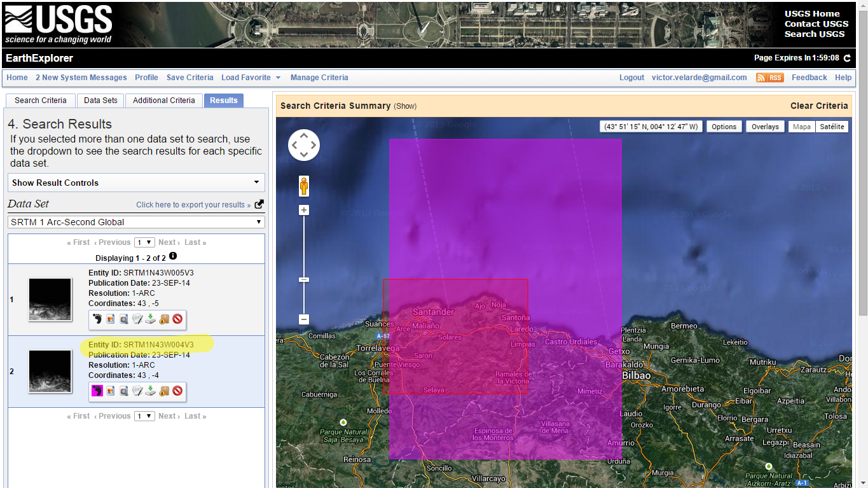Show browse overlay for SRTM1N43W004V3
The image size is (868, 488).
pyautogui.click(x=111, y=391)
